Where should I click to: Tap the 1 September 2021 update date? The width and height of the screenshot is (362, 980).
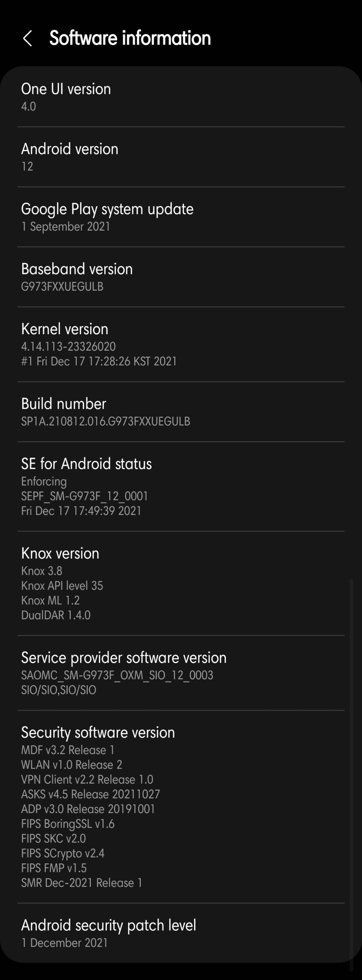click(x=66, y=227)
